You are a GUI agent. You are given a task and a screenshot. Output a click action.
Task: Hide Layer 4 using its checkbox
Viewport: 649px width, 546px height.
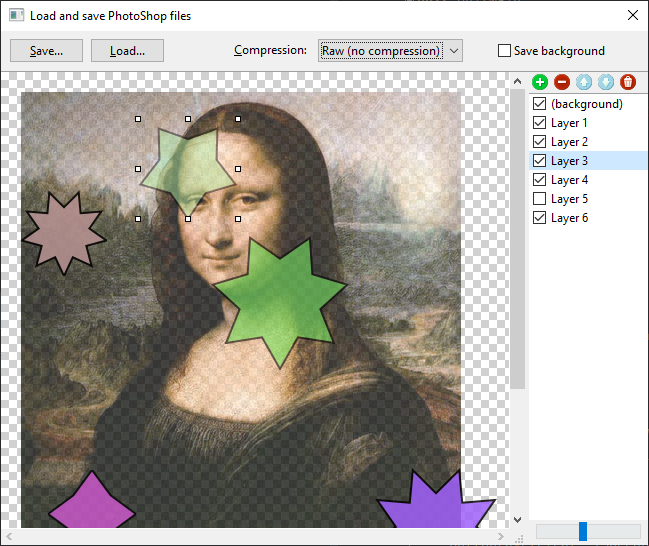coord(539,180)
